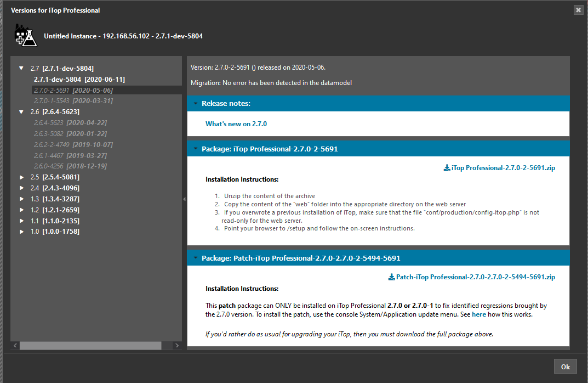The height and width of the screenshot is (383, 588).
Task: Collapse the Release notes section
Action: tap(195, 104)
